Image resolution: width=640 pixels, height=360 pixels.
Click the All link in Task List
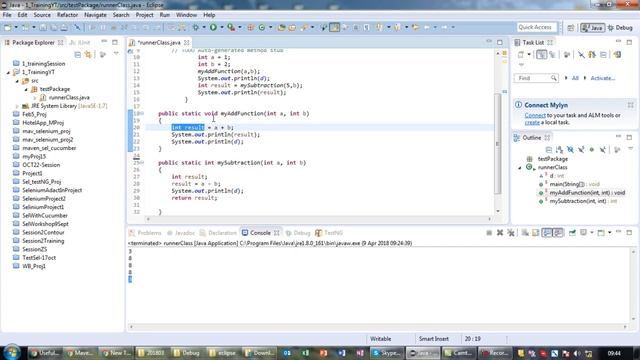[575, 78]
